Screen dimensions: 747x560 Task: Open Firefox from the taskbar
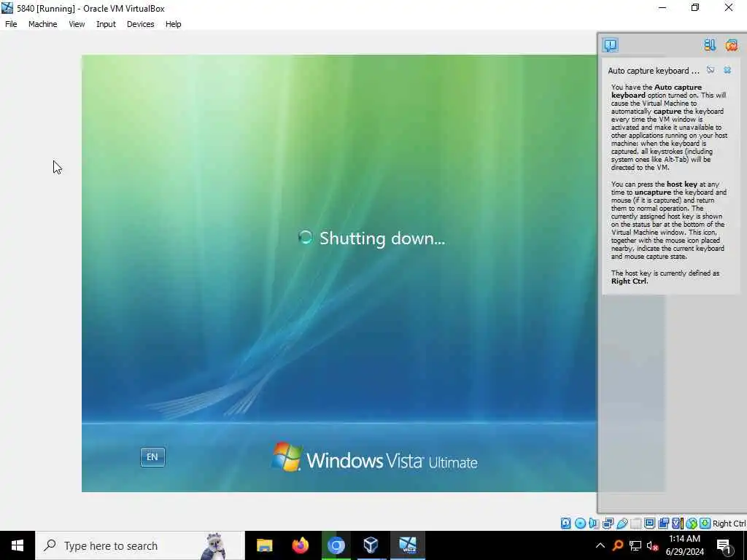300,545
